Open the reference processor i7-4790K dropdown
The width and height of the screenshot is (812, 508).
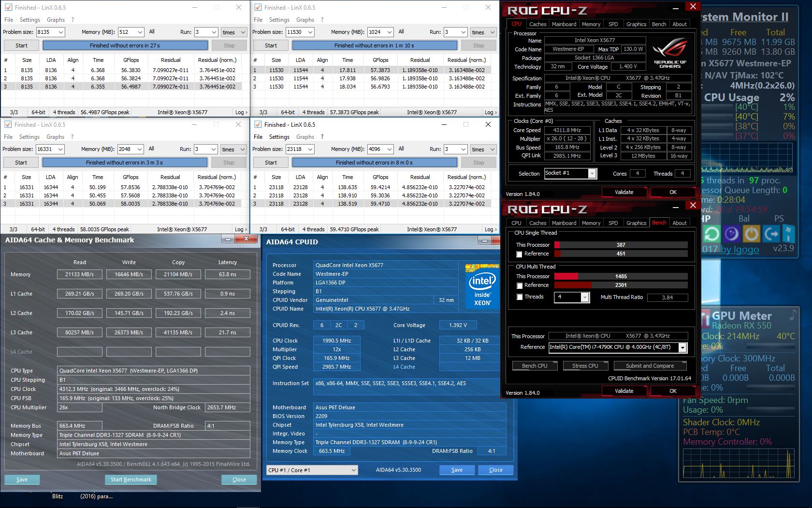(x=682, y=347)
